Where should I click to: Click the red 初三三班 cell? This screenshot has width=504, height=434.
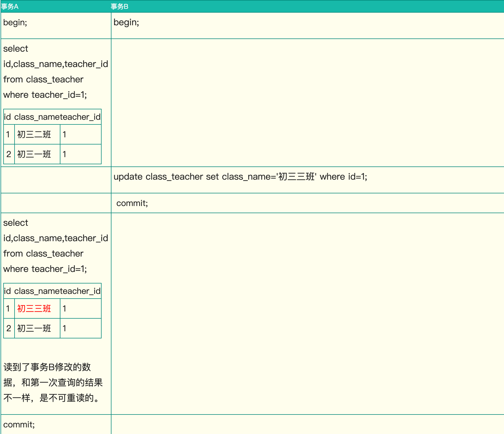pos(34,309)
